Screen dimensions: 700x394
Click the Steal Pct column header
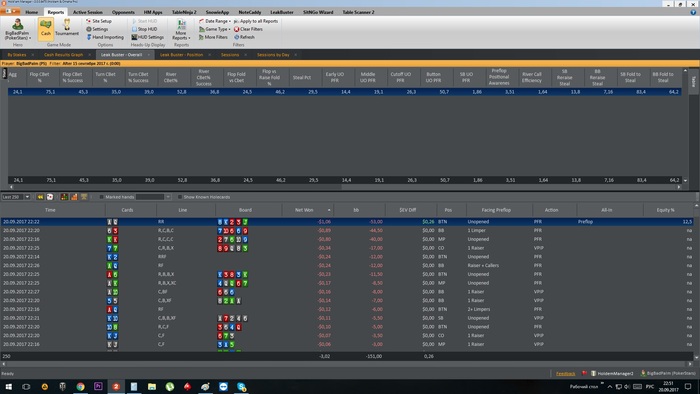coord(302,77)
